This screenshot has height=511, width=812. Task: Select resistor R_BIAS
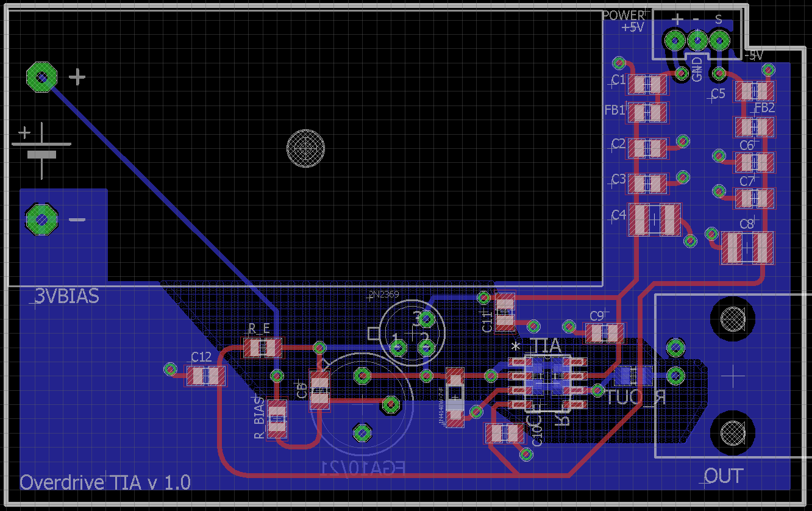point(277,418)
